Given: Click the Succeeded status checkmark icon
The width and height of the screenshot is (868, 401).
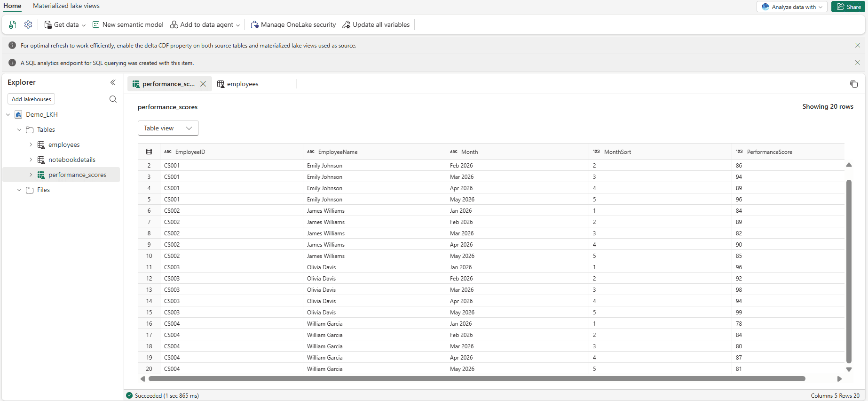Looking at the screenshot, I should [x=129, y=395].
